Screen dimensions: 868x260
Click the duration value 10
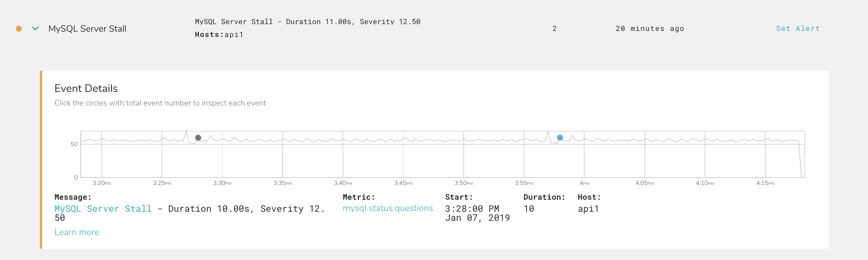(x=529, y=209)
